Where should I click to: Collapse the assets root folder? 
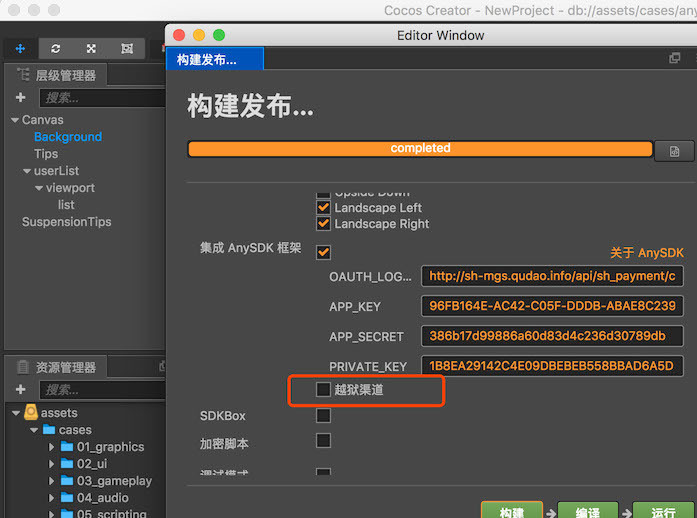click(16, 413)
